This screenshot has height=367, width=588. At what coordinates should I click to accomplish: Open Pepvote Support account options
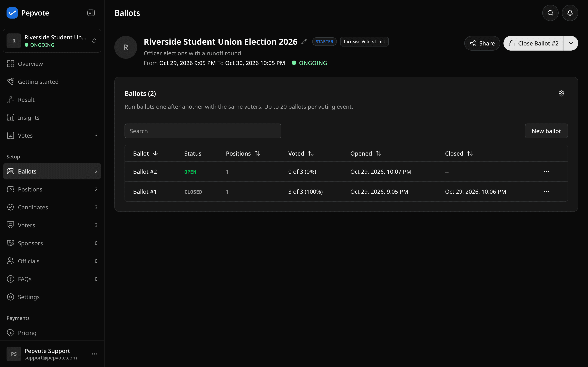[x=94, y=354]
